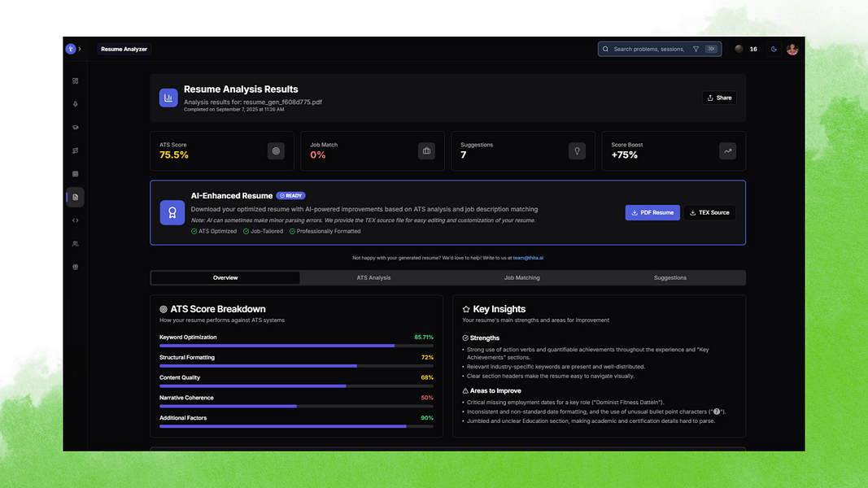Select the resume document icon in the sidebar
The width and height of the screenshot is (868, 488).
coord(76,197)
